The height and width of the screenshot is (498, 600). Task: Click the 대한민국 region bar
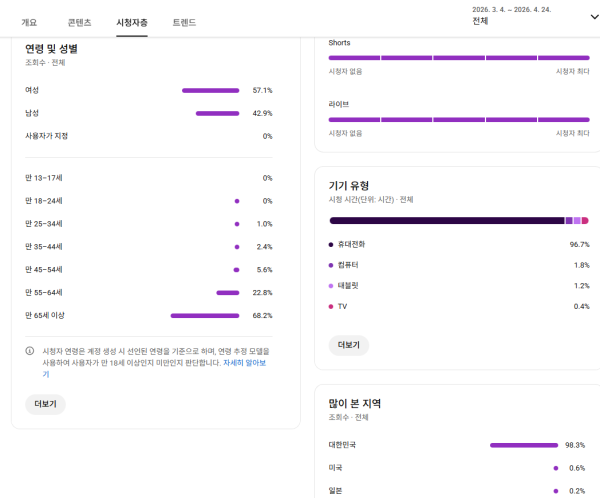pos(523,445)
